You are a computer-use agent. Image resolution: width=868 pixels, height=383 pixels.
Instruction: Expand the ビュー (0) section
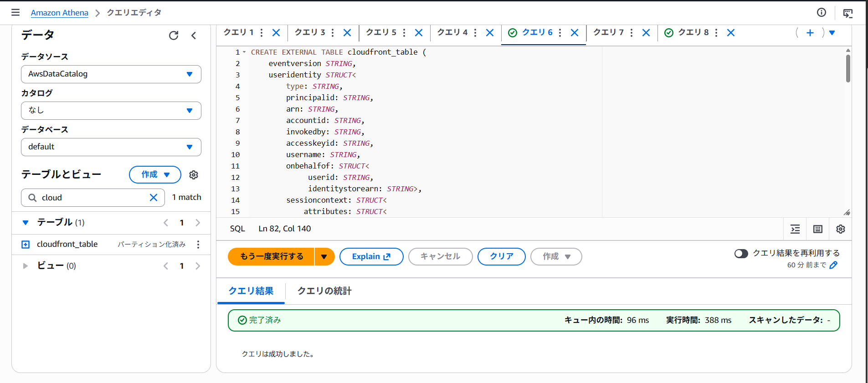click(26, 266)
